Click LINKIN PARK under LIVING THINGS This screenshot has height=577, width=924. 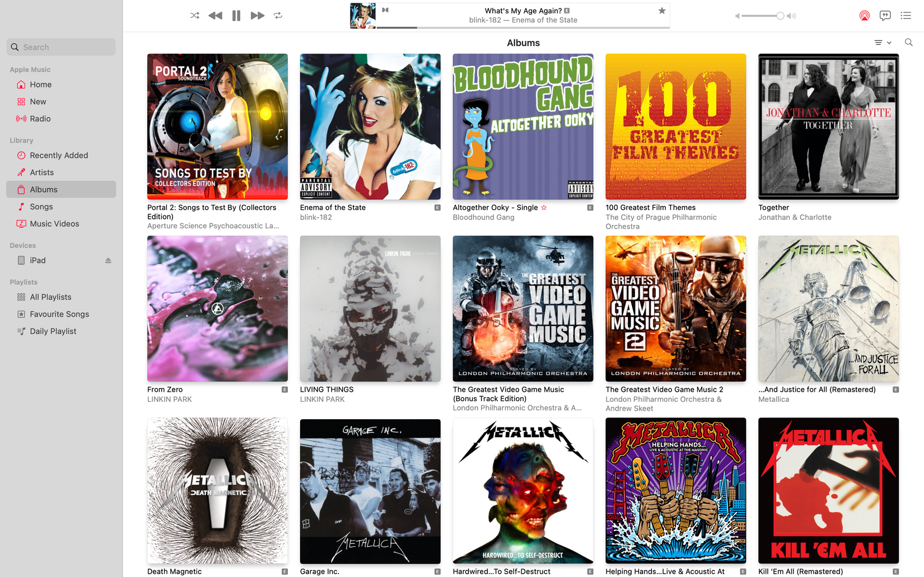322,399
